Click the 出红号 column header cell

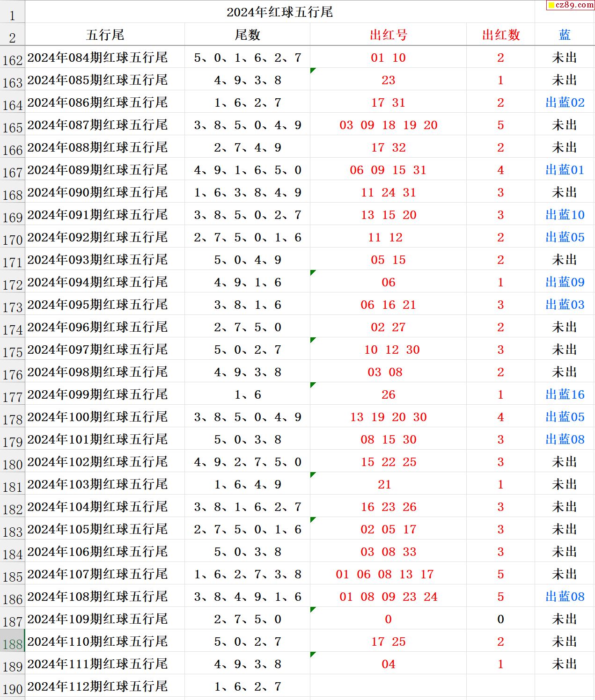pos(388,35)
